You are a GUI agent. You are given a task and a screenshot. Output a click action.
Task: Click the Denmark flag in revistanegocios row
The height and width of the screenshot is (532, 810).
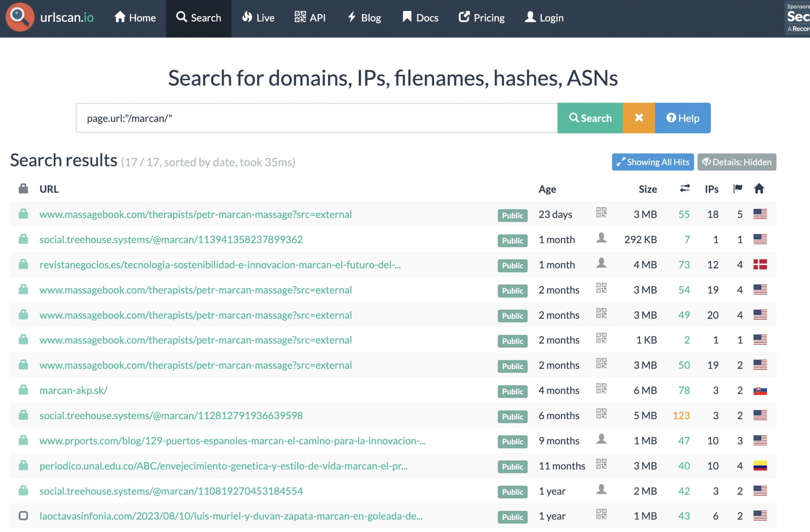click(x=760, y=265)
